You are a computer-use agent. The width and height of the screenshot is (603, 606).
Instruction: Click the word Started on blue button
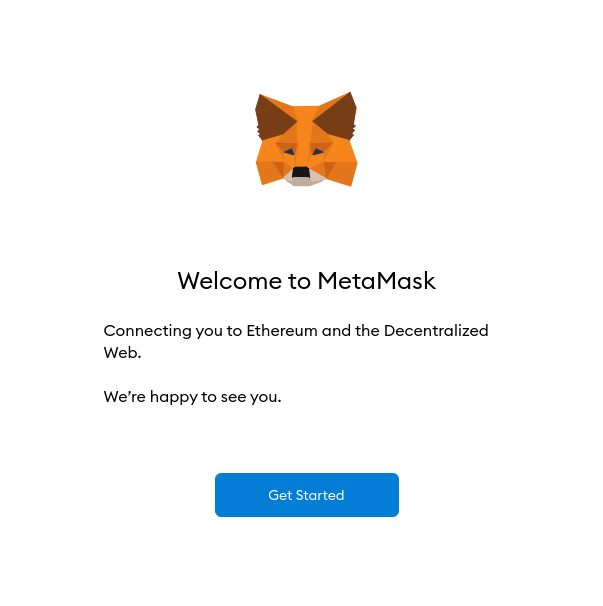click(x=320, y=495)
